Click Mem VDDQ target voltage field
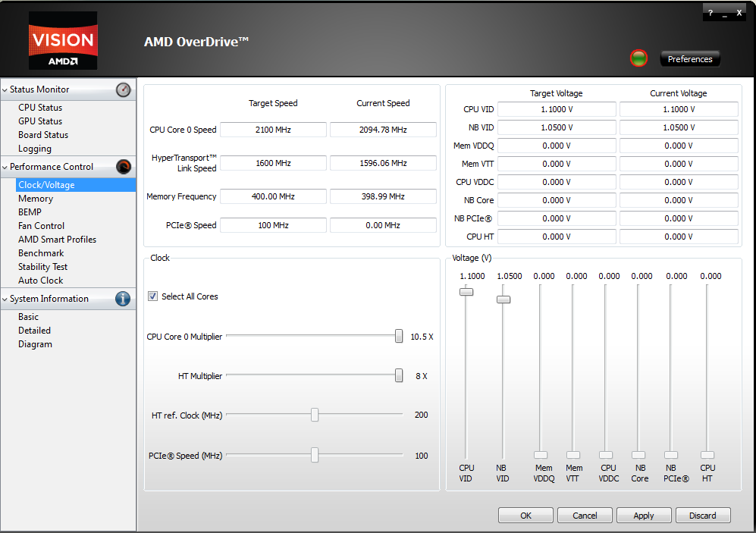 pyautogui.click(x=557, y=146)
